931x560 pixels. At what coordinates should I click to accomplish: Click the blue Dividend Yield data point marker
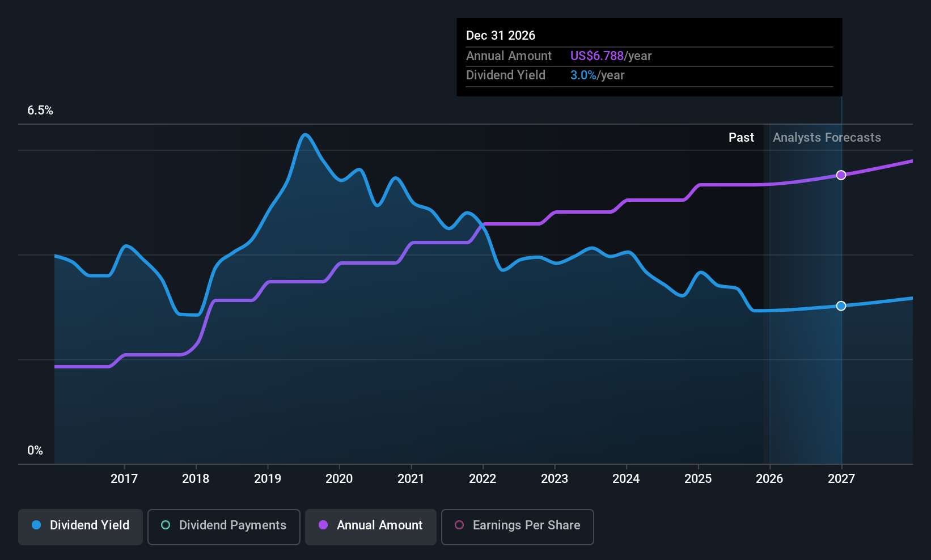(x=841, y=306)
